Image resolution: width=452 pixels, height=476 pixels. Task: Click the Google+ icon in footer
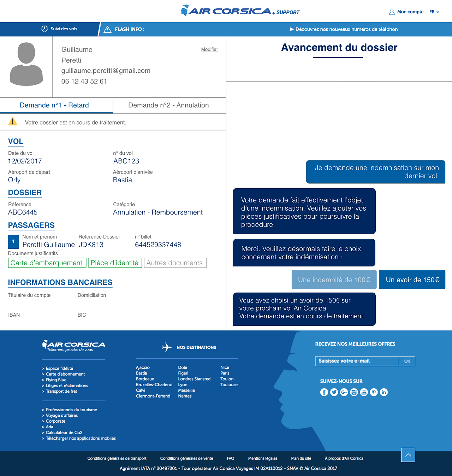[344, 392]
